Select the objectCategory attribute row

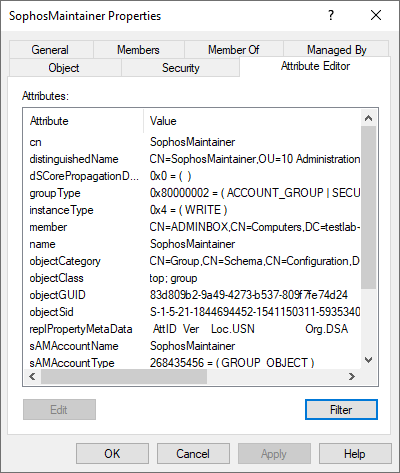[x=192, y=261]
